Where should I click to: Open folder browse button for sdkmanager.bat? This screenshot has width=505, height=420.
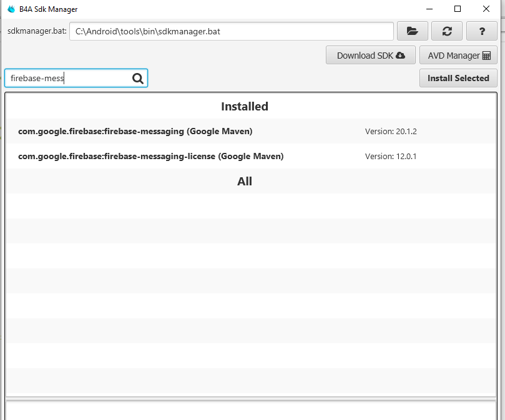pyautogui.click(x=412, y=31)
